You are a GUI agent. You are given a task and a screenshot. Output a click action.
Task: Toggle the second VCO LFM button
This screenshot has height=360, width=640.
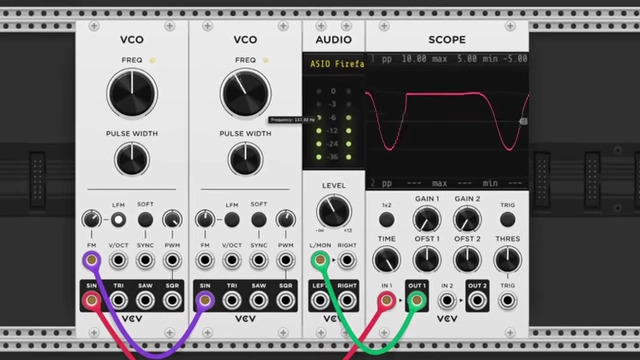(232, 220)
